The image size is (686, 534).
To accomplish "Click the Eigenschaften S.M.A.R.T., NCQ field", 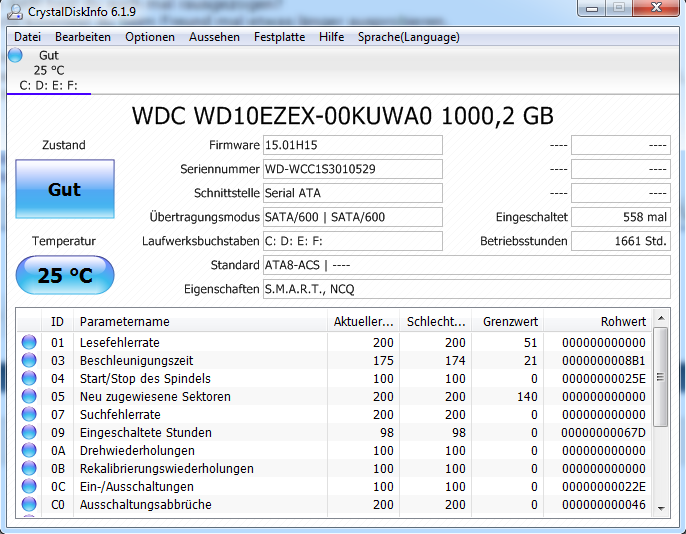I will [466, 290].
